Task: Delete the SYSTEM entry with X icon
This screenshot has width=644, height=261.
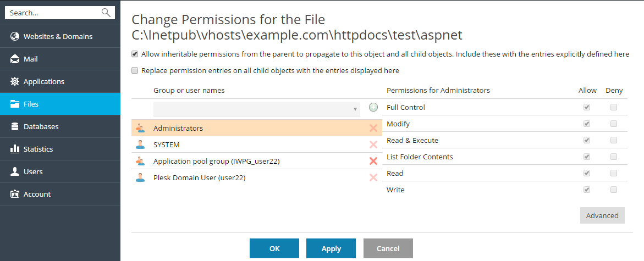Action: (373, 145)
